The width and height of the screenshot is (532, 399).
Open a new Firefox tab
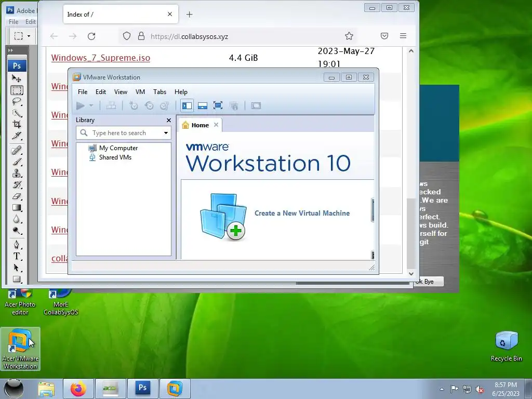[189, 14]
